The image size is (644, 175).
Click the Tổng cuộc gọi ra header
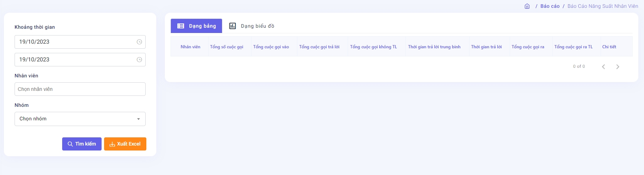[528, 47]
